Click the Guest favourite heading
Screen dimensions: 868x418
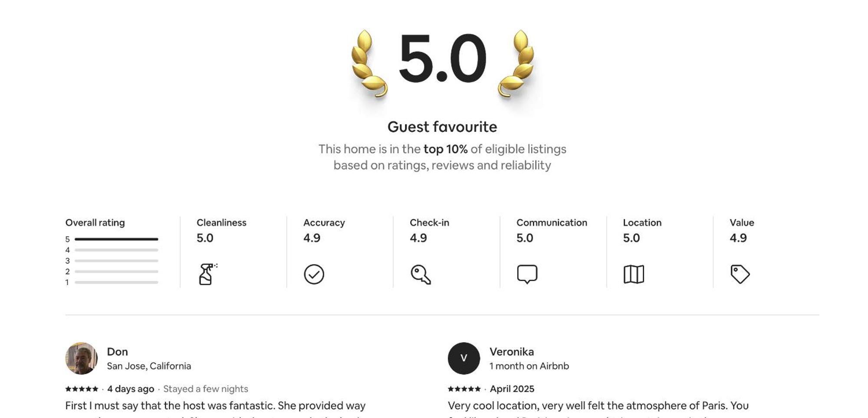[442, 127]
